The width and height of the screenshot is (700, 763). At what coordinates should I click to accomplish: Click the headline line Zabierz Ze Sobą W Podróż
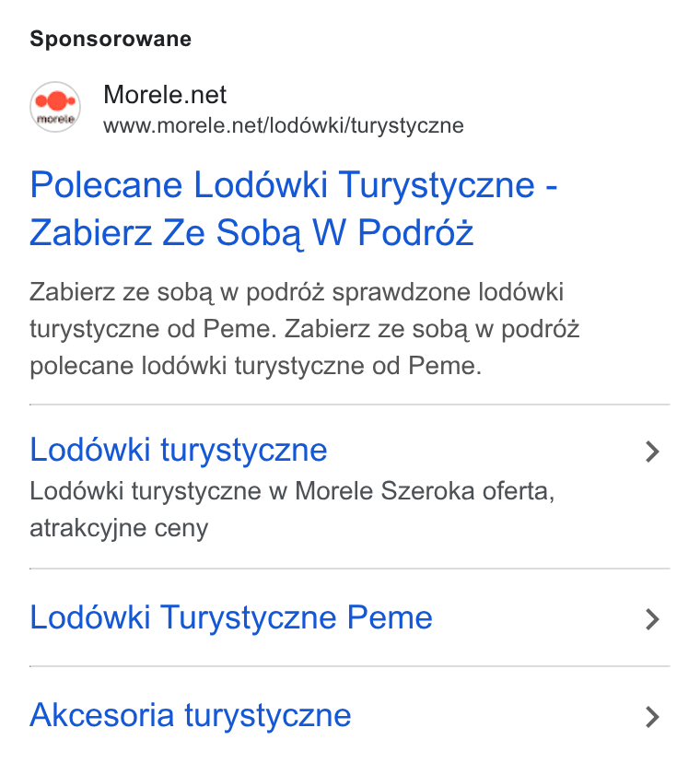click(x=251, y=232)
